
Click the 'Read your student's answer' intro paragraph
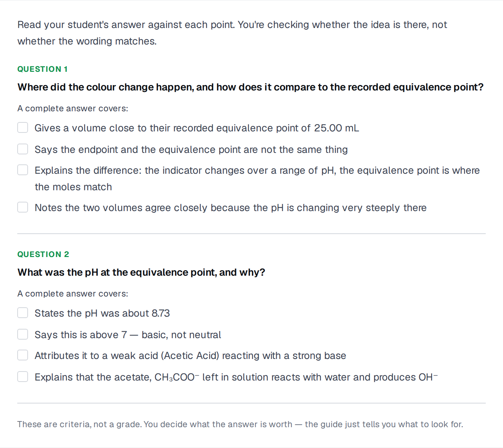tap(232, 33)
